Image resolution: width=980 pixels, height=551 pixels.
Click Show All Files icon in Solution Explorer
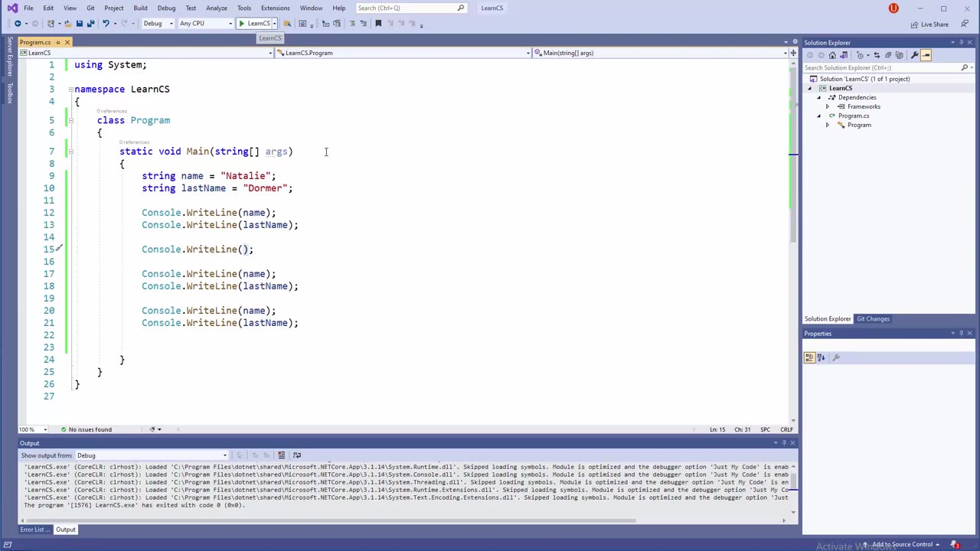899,55
